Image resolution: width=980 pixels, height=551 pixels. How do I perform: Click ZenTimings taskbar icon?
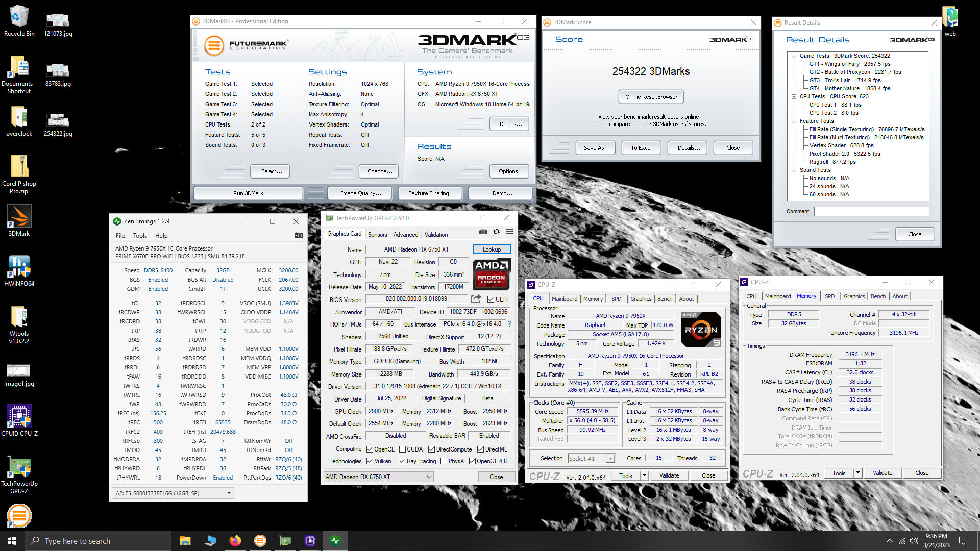tap(335, 541)
